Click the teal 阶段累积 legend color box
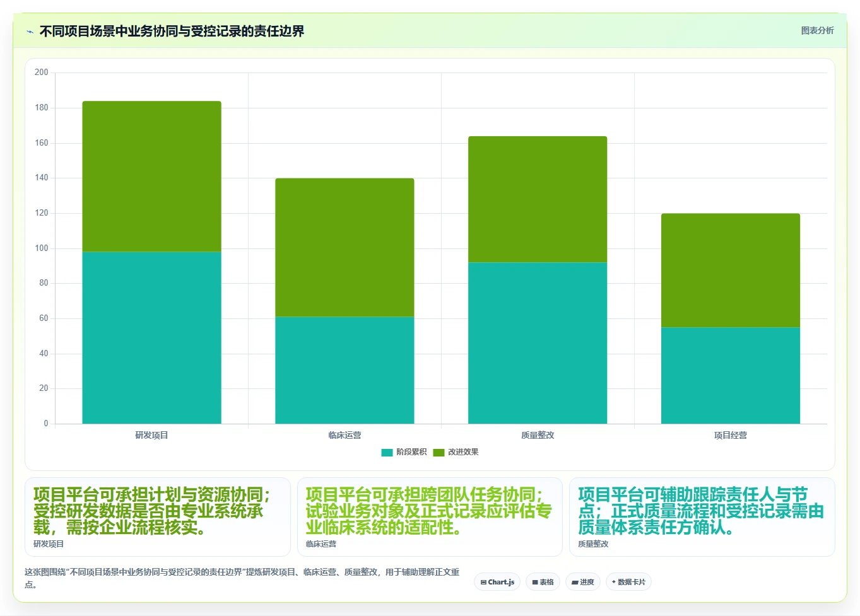 (x=387, y=452)
